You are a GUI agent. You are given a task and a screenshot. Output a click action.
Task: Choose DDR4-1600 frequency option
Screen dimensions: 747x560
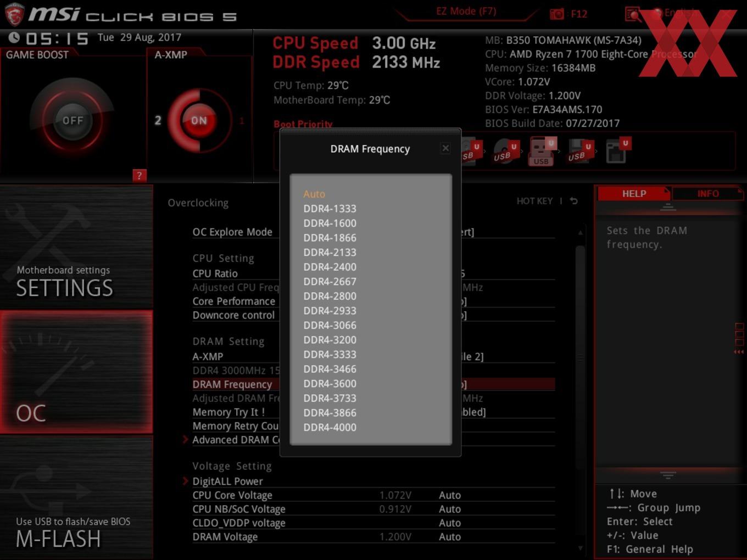pyautogui.click(x=330, y=223)
